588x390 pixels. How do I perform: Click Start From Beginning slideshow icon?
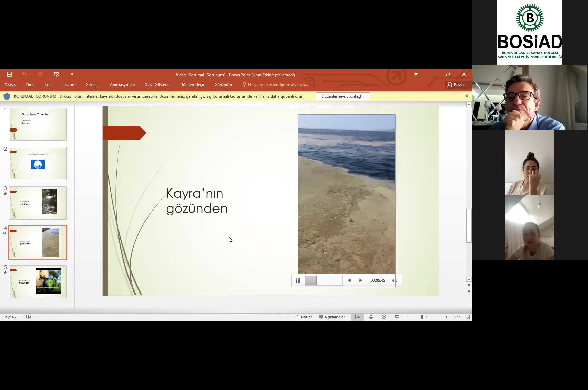point(56,74)
